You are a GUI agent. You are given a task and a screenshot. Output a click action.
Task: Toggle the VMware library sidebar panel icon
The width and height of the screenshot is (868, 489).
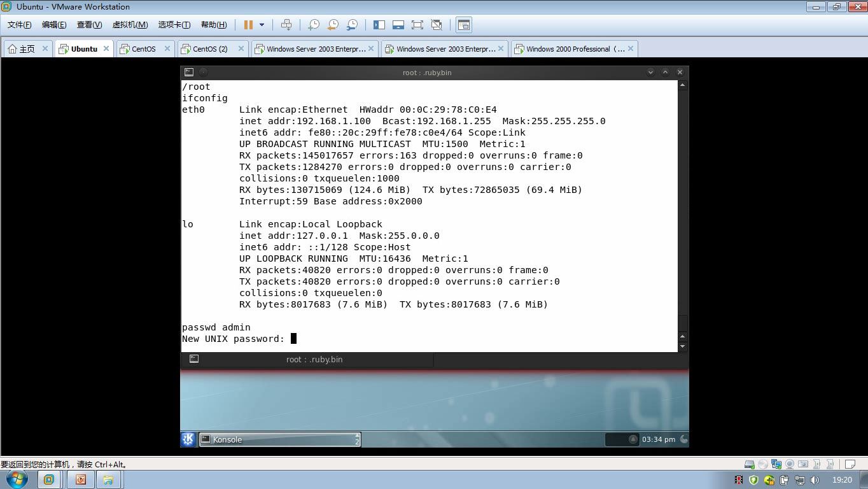379,25
